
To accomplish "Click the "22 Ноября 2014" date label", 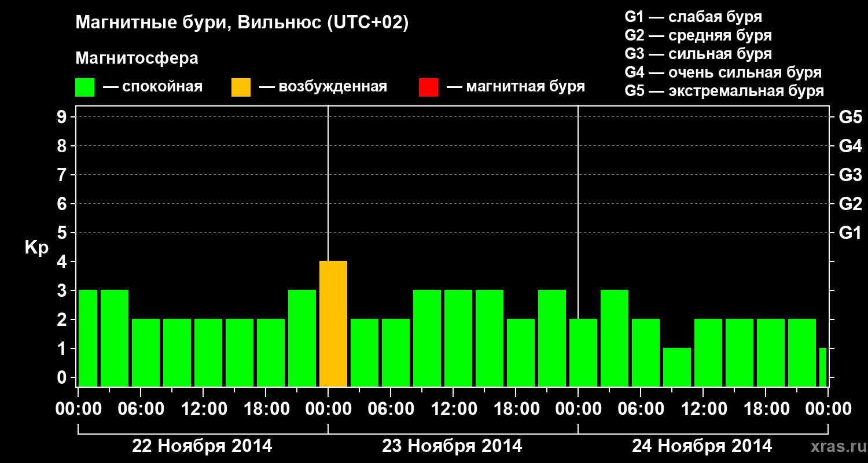I will pyautogui.click(x=203, y=446).
